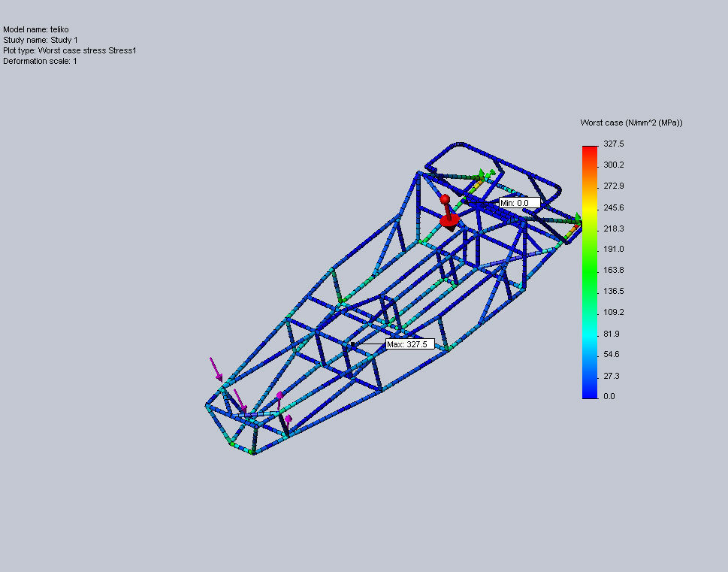Click the legend value 54.6

[612, 355]
